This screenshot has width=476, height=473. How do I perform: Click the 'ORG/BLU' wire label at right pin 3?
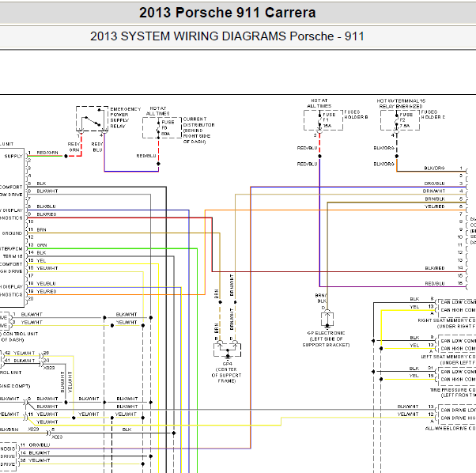[x=434, y=184]
